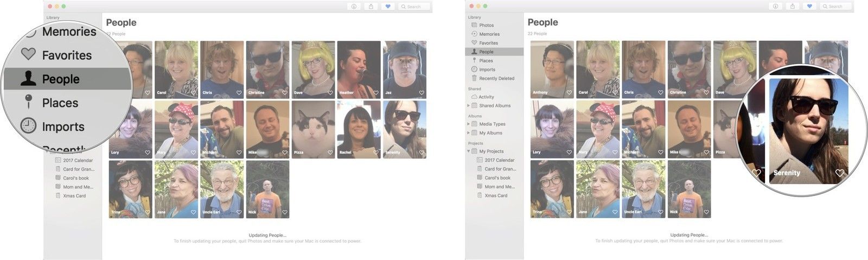Open the magnified Memories sidebar item
This screenshot has width=868, height=260.
69,31
